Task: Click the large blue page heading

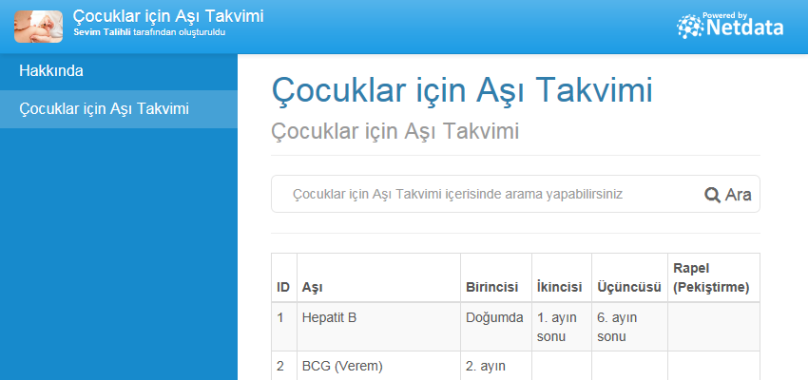Action: click(462, 90)
